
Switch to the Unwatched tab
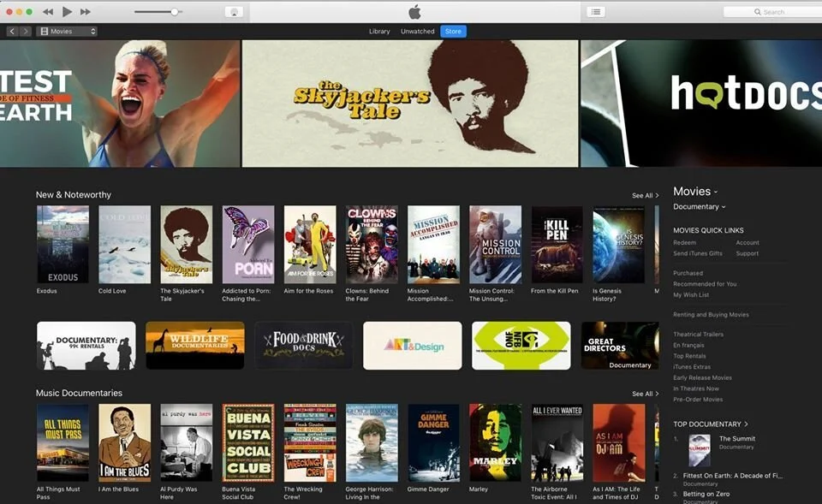click(417, 32)
